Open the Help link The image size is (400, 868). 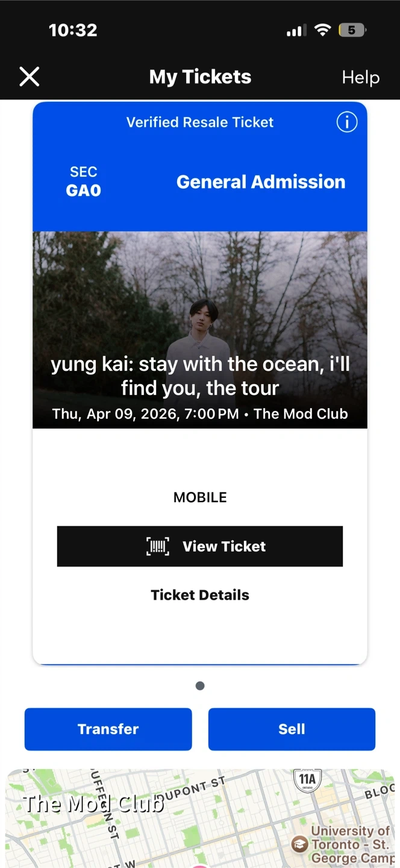(360, 77)
